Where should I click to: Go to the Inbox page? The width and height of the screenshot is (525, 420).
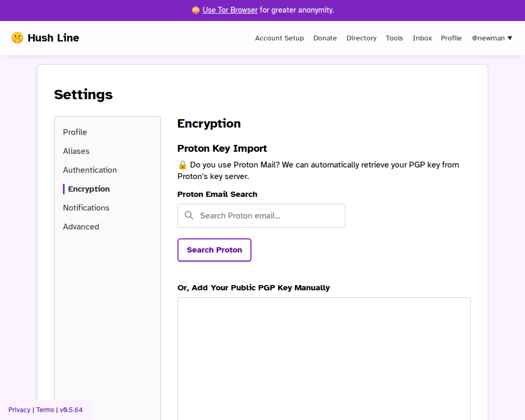coord(422,38)
